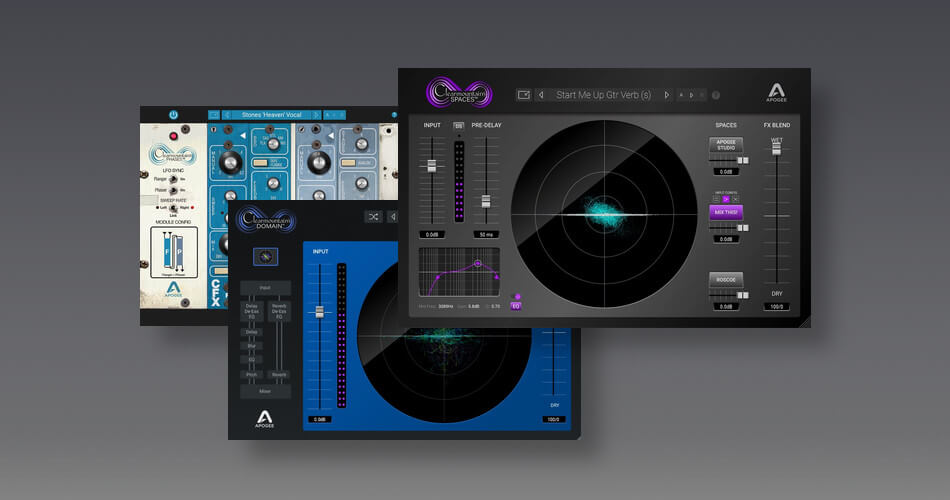Select 'Stones Heaven Vocal' preset name
The width and height of the screenshot is (950, 500).
(271, 115)
